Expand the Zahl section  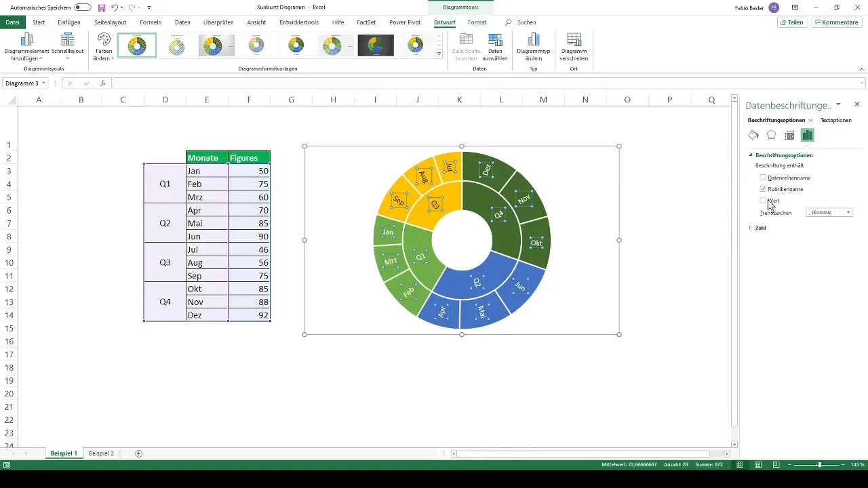point(751,228)
